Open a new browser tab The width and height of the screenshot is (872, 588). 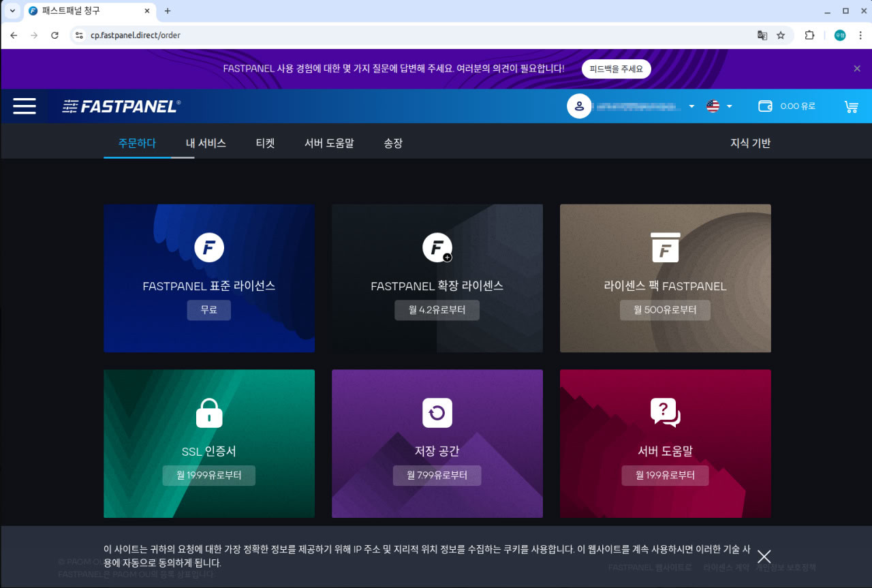pyautogui.click(x=168, y=11)
